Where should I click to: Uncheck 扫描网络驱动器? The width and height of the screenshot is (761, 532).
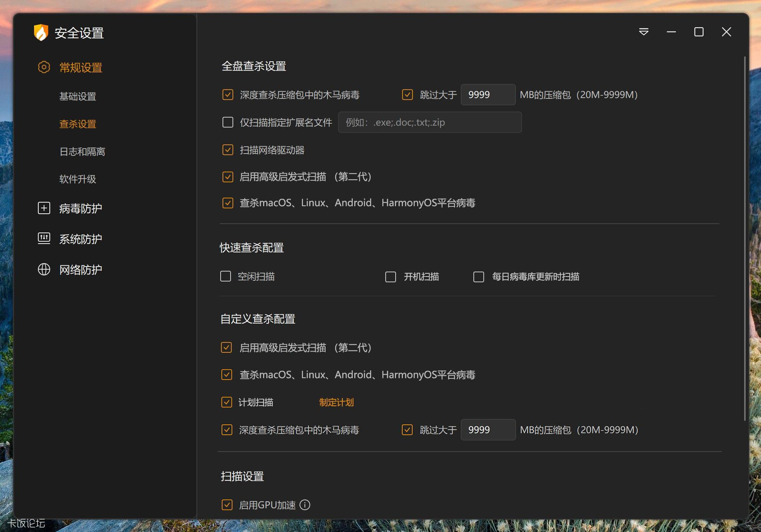(227, 150)
